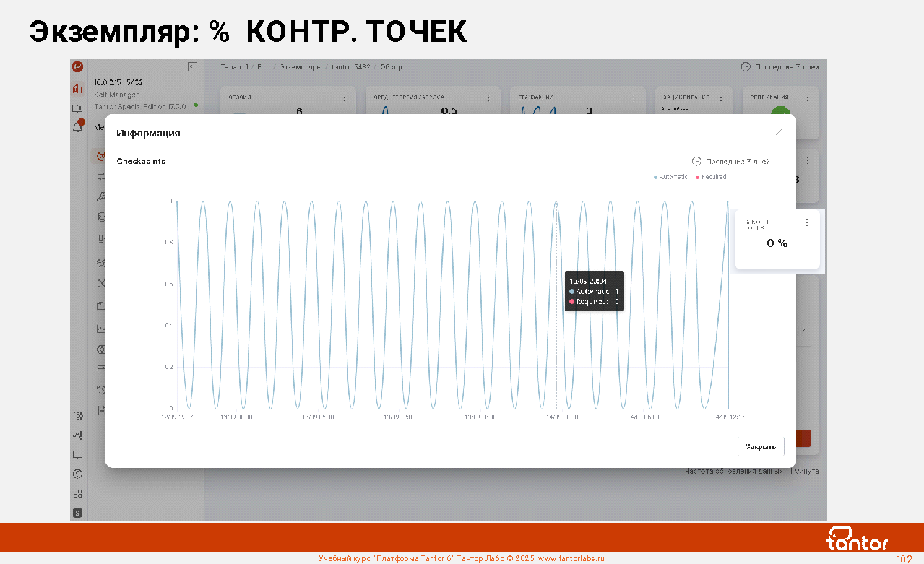This screenshot has width=924, height=564.
Task: Open the notifications bell icon
Action: point(77,127)
